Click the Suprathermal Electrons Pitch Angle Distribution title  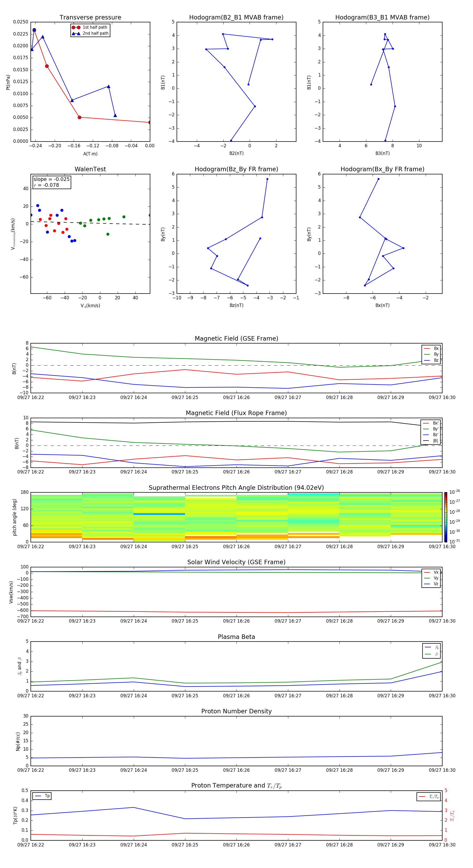pos(236,488)
